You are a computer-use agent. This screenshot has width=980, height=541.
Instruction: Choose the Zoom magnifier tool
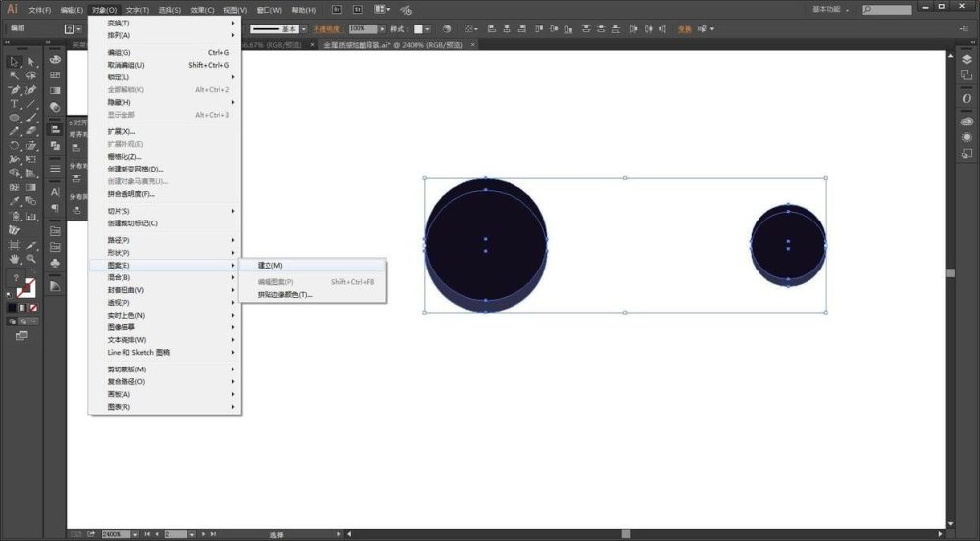(x=31, y=259)
